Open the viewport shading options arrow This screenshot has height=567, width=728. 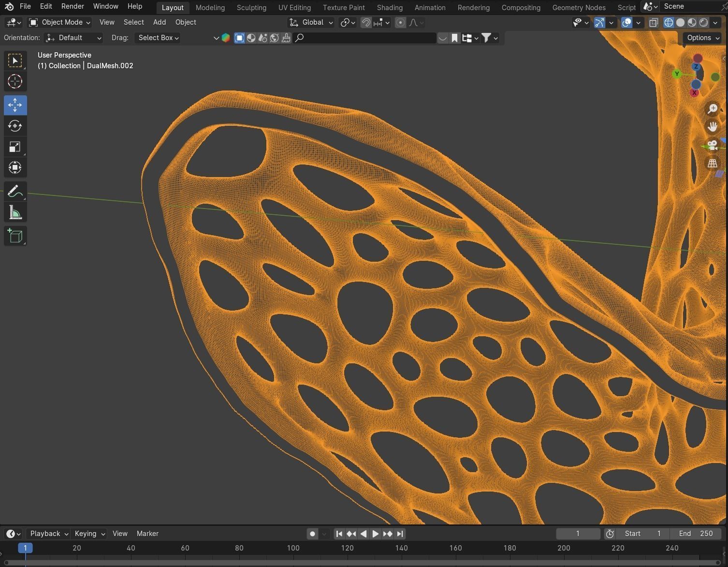pyautogui.click(x=715, y=22)
